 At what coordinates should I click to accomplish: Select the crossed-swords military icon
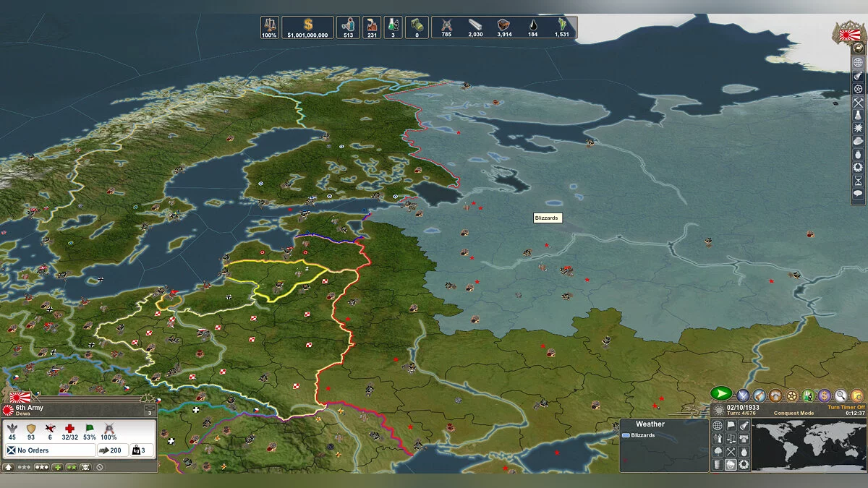[x=742, y=395]
